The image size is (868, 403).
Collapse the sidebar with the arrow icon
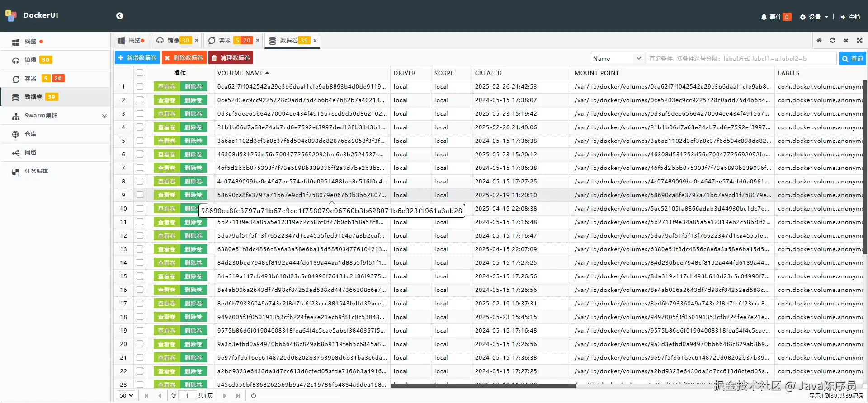(x=119, y=16)
